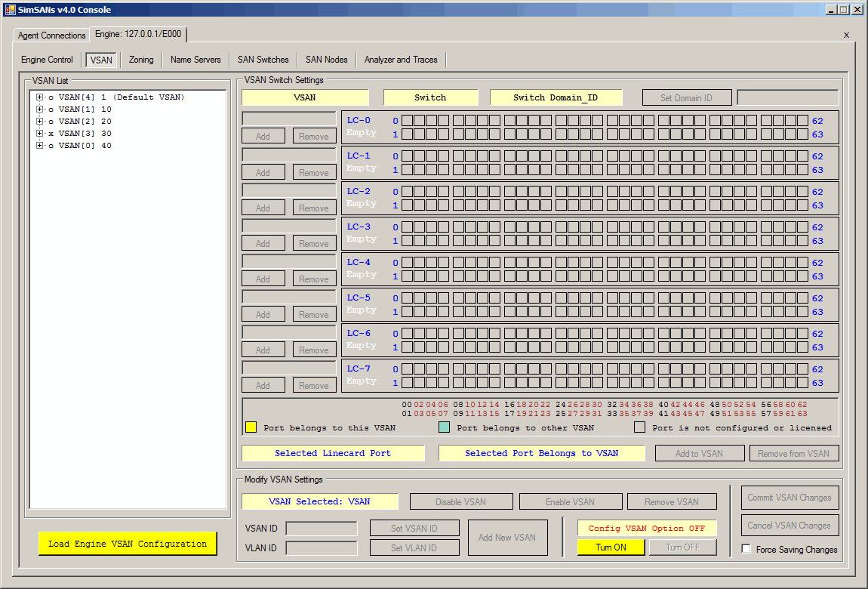Open the Analyzer and Traces tab
This screenshot has width=868, height=589.
point(401,60)
